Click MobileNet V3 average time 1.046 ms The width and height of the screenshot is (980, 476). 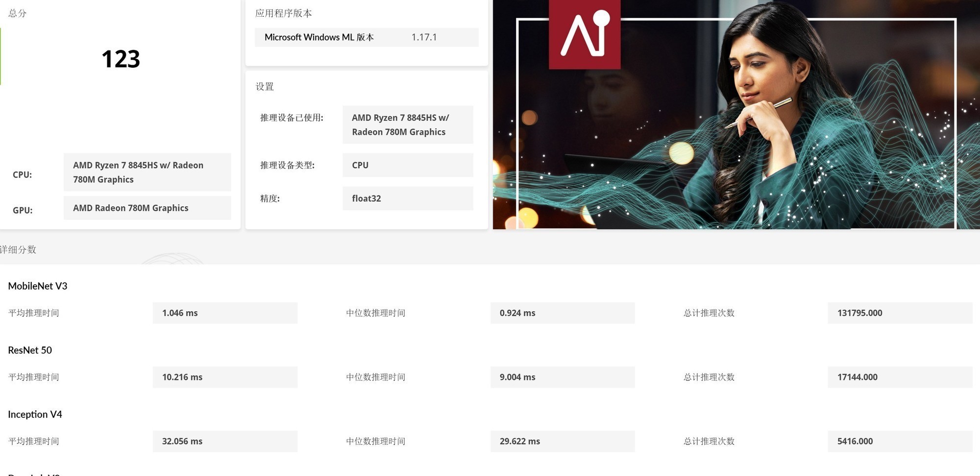[x=225, y=313]
